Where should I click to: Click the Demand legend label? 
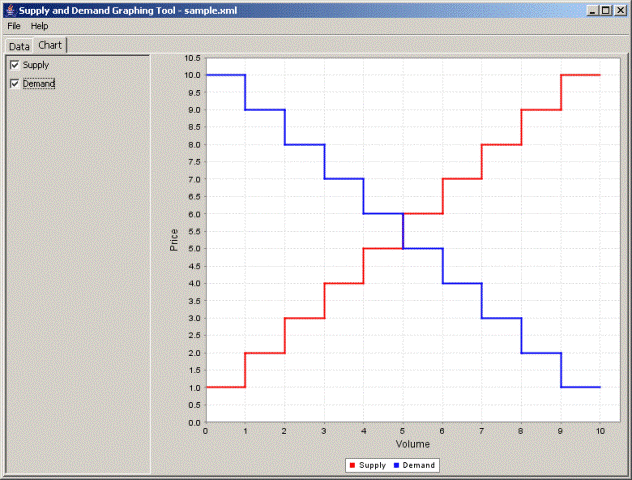pyautogui.click(x=419, y=465)
